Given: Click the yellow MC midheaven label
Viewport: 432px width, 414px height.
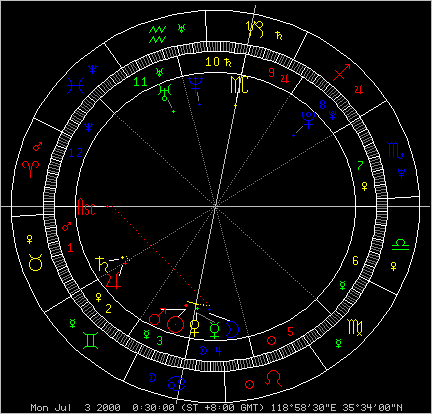Looking at the screenshot, I should click(239, 85).
